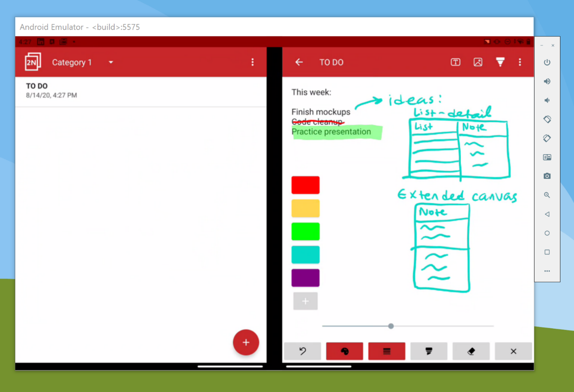Switch to text mode icon
The width and height of the screenshot is (574, 392).
point(456,62)
